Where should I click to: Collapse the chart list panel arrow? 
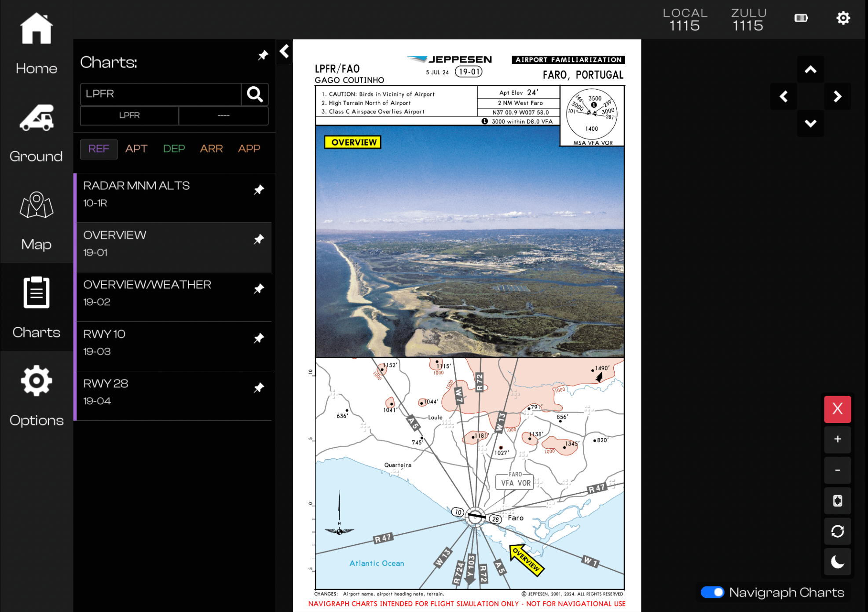click(284, 51)
